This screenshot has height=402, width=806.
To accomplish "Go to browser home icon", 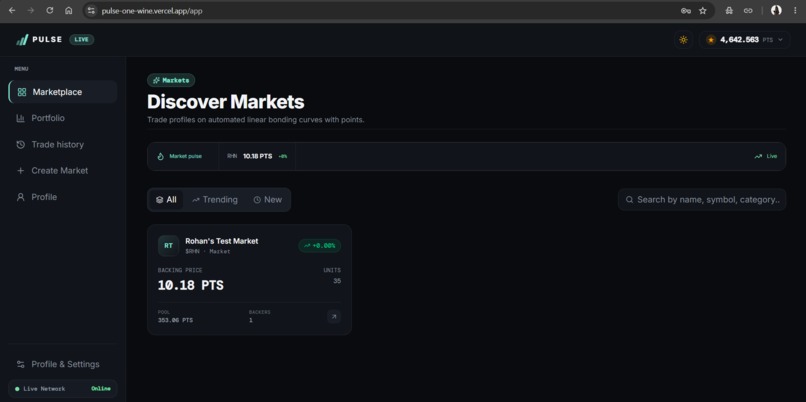I will [68, 10].
